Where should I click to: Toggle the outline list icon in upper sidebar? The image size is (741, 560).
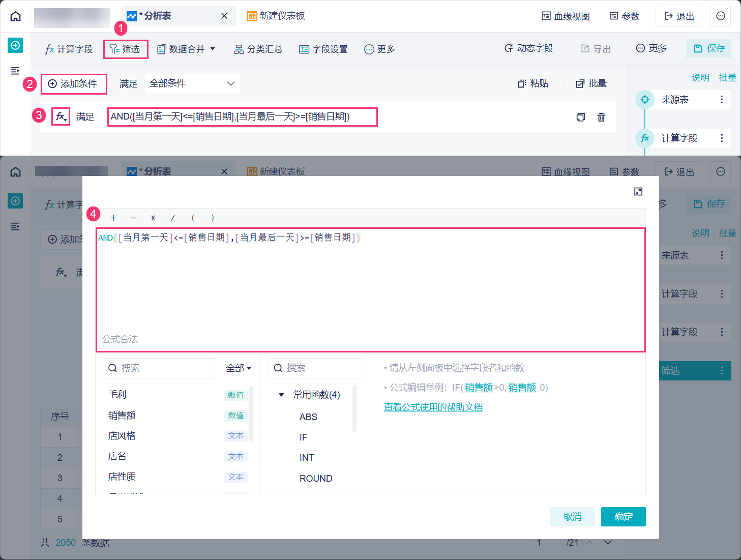[15, 71]
